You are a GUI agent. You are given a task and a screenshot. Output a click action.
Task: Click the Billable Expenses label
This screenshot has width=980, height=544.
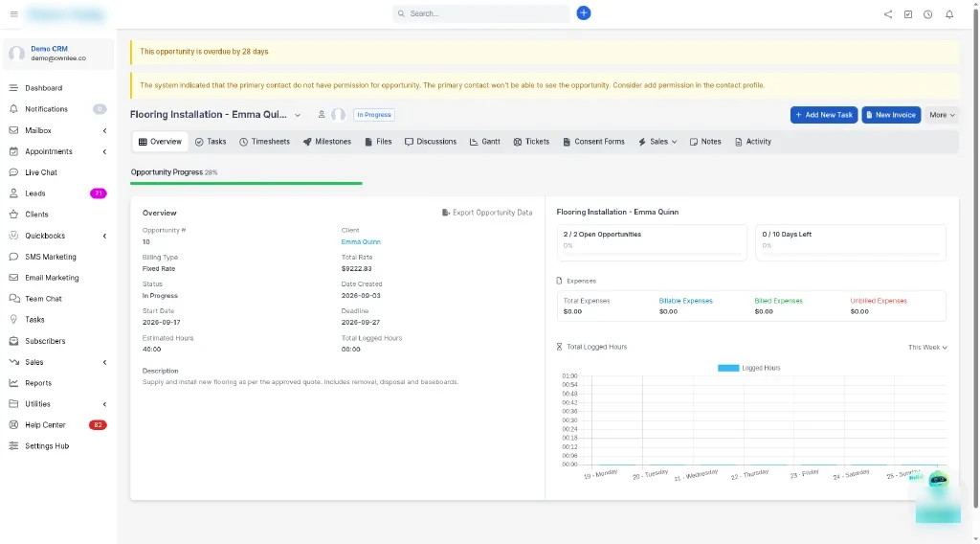tap(685, 301)
